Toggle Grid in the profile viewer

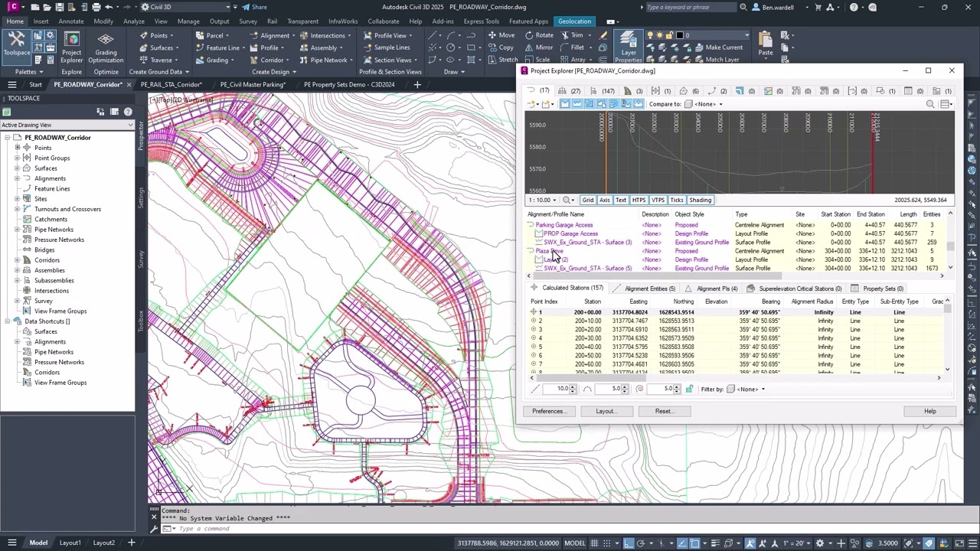click(x=587, y=200)
